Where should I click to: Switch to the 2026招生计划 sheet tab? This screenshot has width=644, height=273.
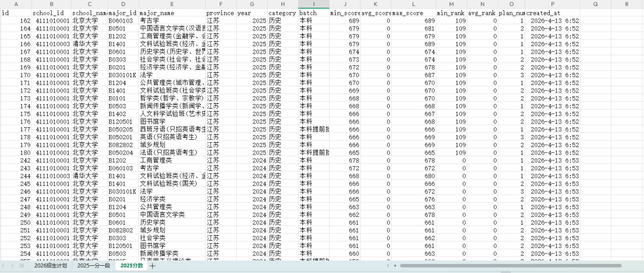pyautogui.click(x=51, y=266)
